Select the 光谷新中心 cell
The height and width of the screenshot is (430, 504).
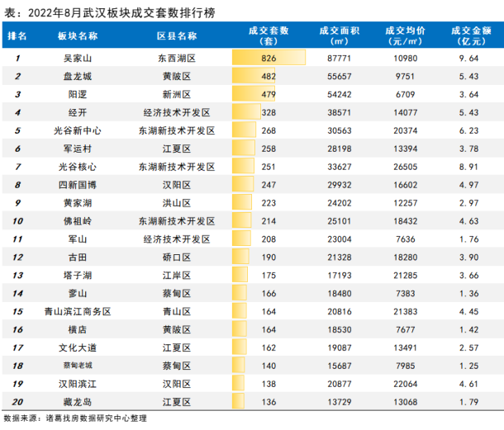click(78, 130)
